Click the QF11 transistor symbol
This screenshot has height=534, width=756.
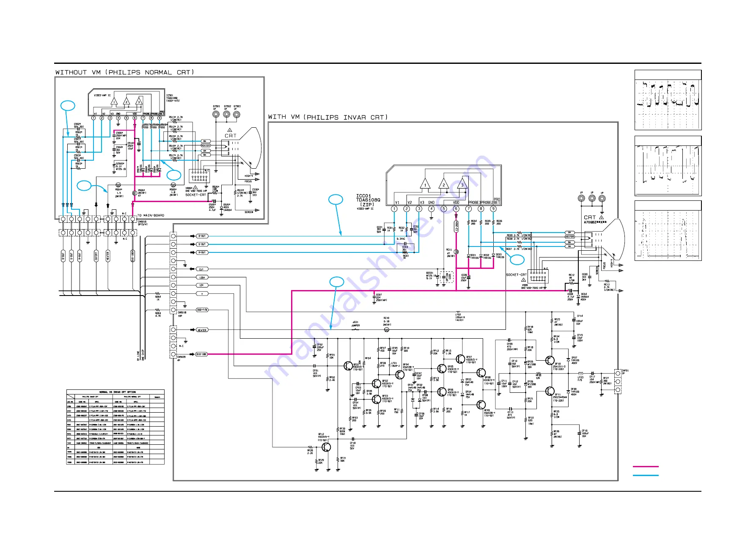click(550, 391)
